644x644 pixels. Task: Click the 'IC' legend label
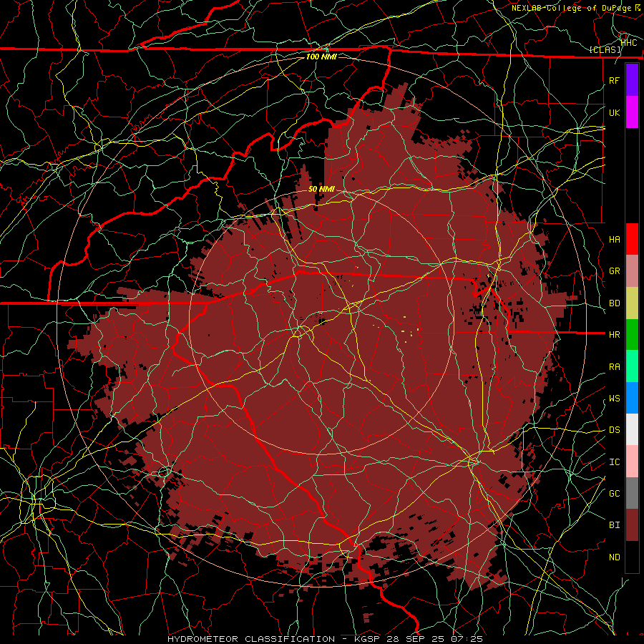(x=614, y=462)
